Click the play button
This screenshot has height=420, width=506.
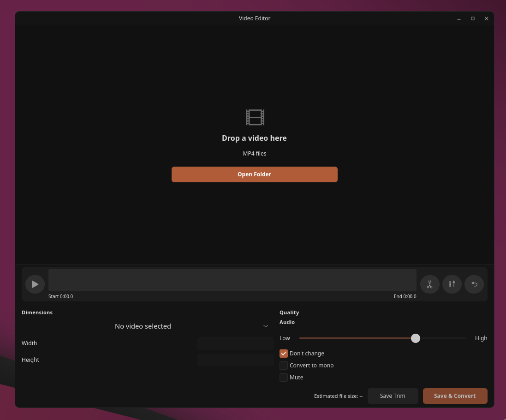pos(35,284)
